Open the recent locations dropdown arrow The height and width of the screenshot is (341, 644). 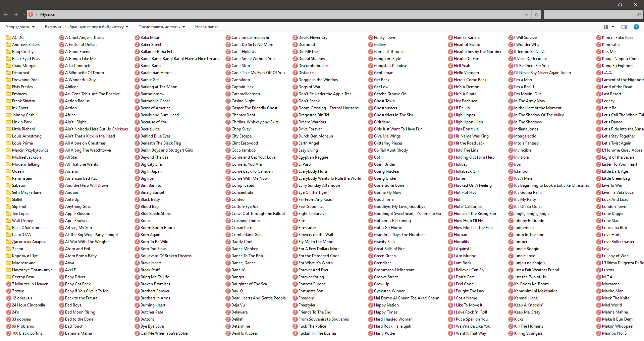24,14
